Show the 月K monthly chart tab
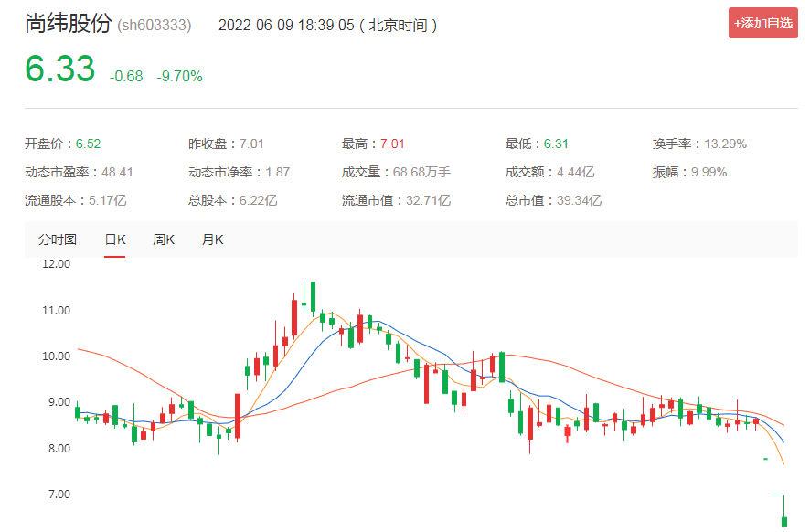The width and height of the screenshot is (810, 532). [212, 239]
